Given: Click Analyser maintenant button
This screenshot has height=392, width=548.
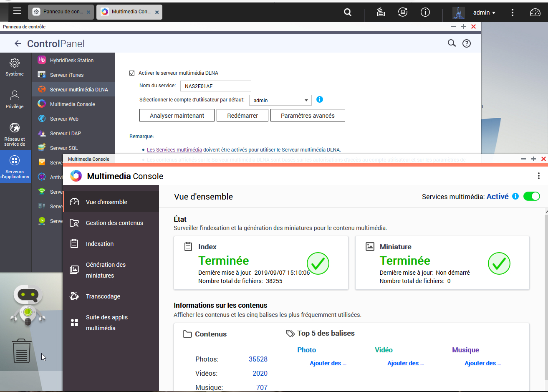Looking at the screenshot, I should [177, 115].
